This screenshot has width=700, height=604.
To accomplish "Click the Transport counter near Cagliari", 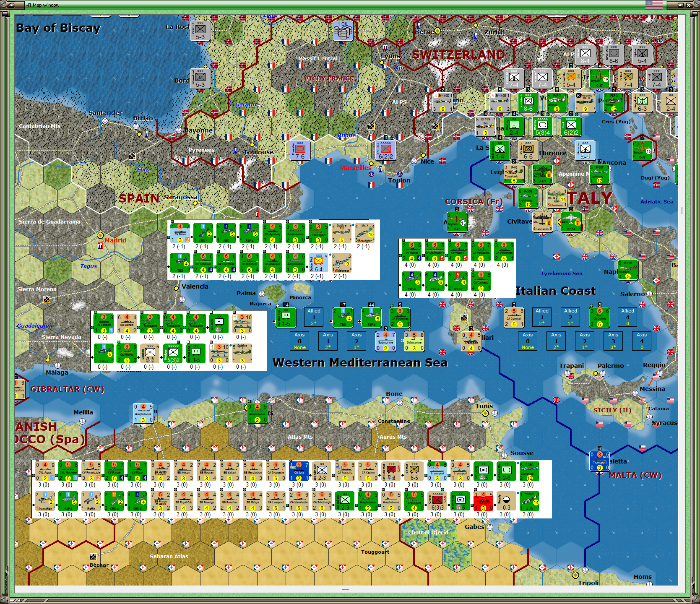I will (471, 341).
